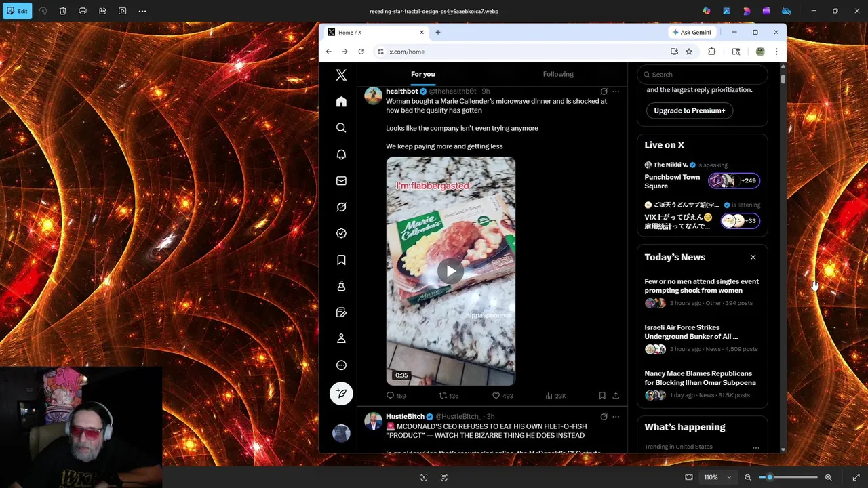Viewport: 868px width, 488px height.
Task: Dismiss the Today's News panel
Action: (753, 258)
